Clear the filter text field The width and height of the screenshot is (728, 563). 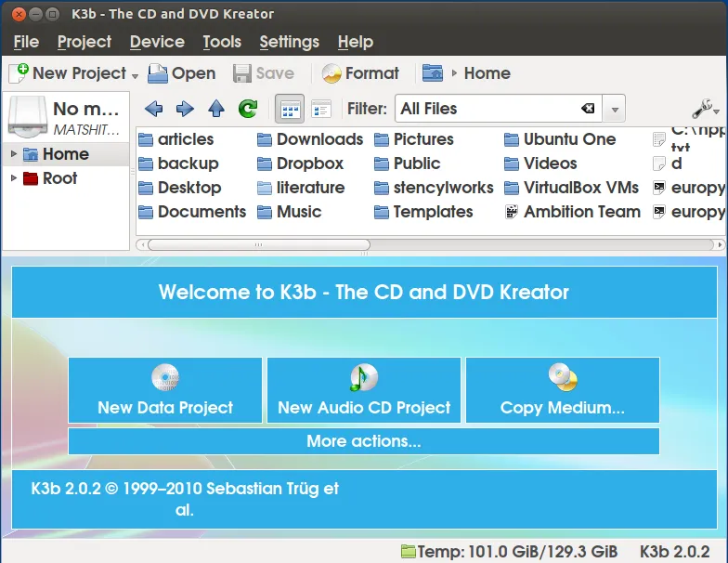tap(588, 109)
